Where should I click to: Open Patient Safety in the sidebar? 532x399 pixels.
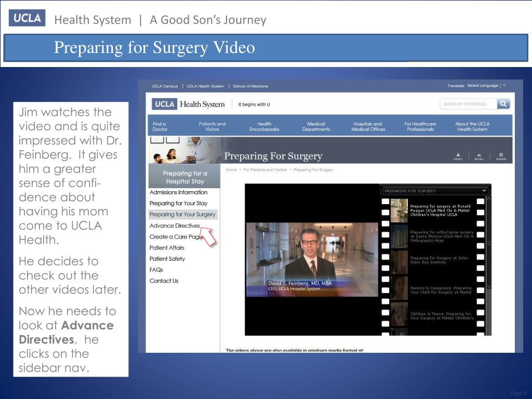[167, 259]
